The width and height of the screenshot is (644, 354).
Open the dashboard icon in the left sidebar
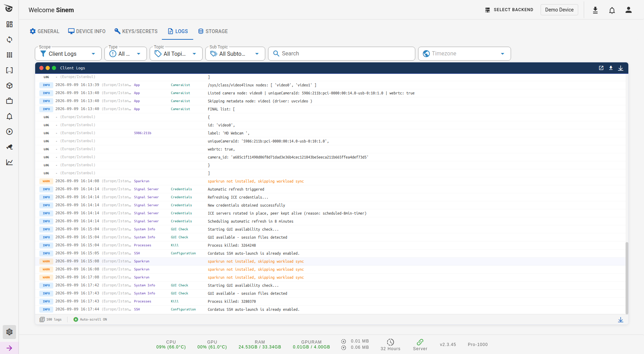[x=9, y=24]
